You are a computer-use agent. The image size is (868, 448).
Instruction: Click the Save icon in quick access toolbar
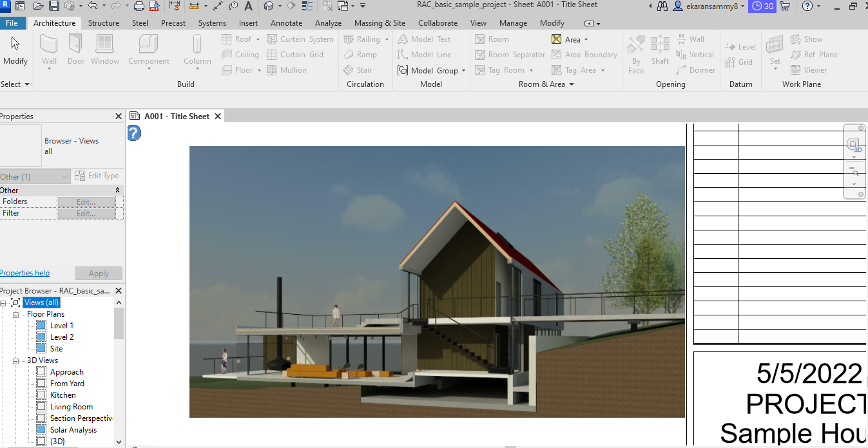click(x=54, y=6)
